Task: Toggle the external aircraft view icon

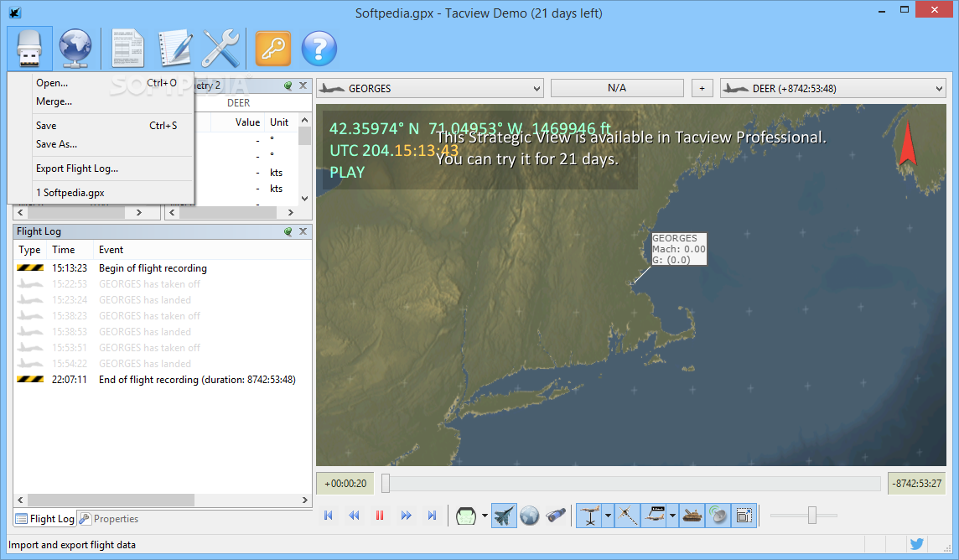Action: [504, 516]
